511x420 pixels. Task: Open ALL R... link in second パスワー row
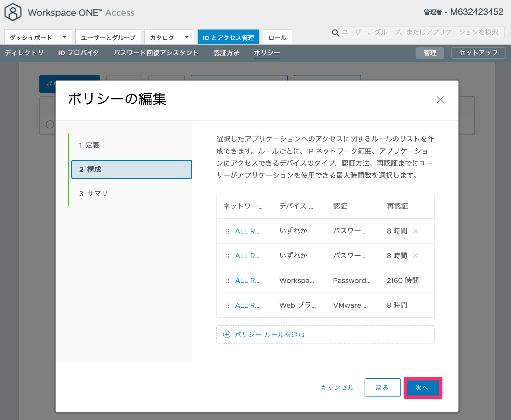click(247, 256)
